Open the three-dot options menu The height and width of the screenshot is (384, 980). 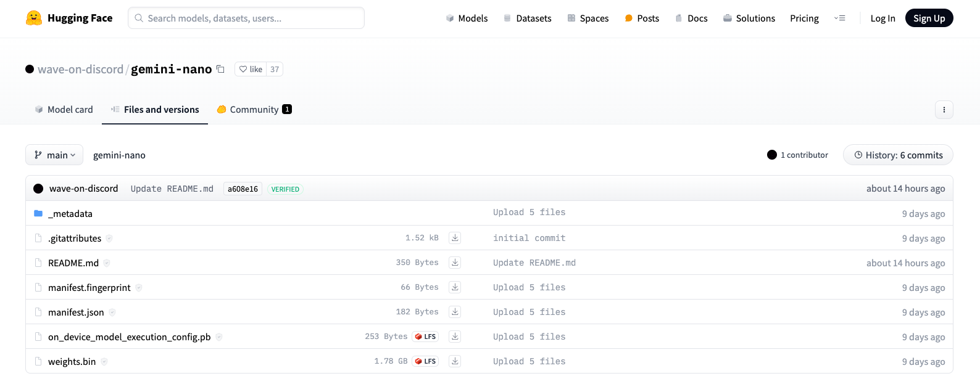944,110
